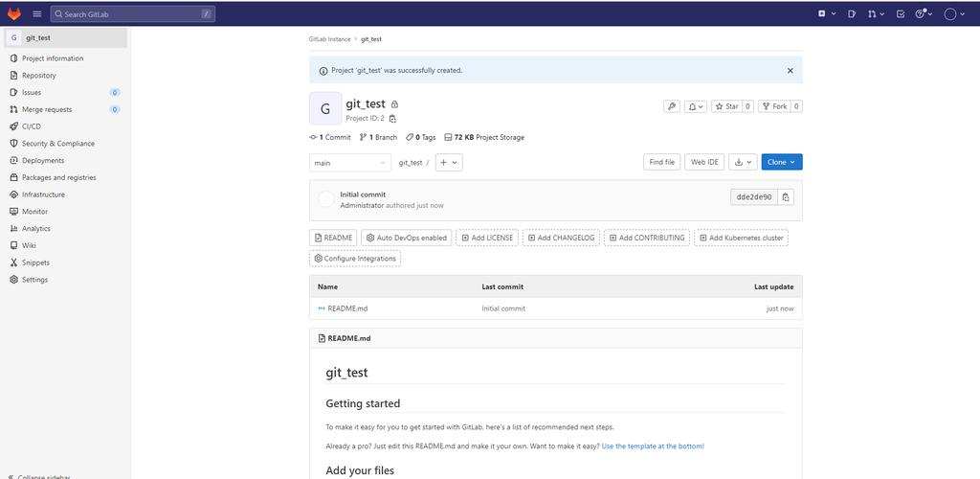
Task: Click Add CHANGELOG
Action: [x=561, y=238]
